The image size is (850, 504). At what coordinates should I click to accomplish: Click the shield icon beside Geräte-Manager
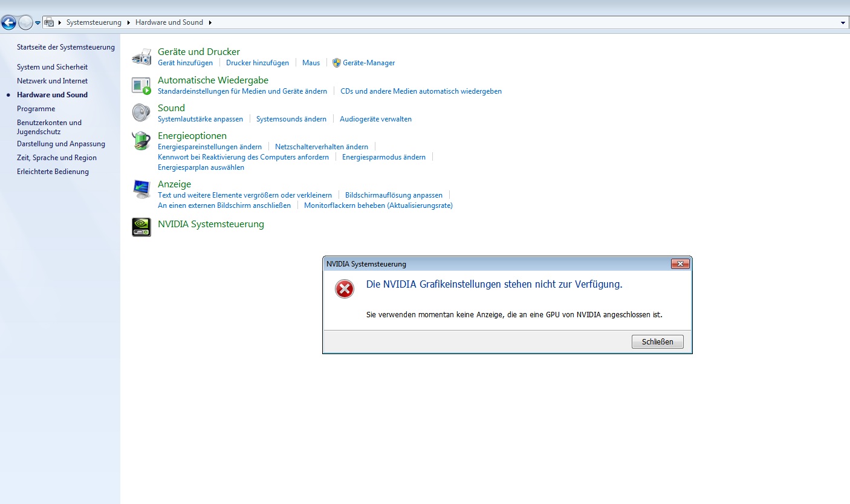pos(337,63)
